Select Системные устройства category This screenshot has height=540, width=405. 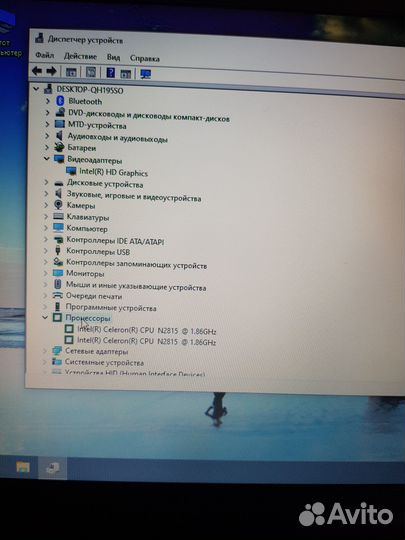click(104, 362)
